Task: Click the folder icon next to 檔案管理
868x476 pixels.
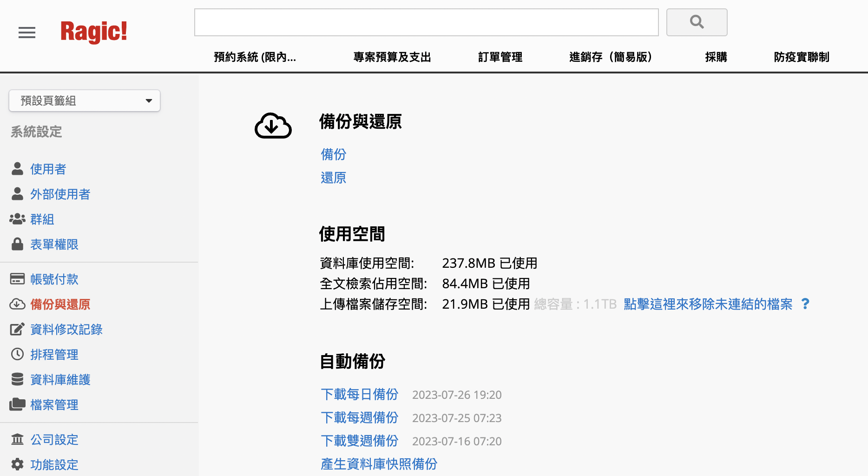Action: pyautogui.click(x=17, y=404)
